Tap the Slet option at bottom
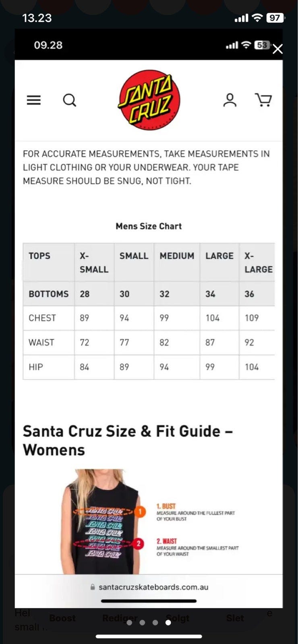Viewport: 298px width, 644px height. coord(235,618)
